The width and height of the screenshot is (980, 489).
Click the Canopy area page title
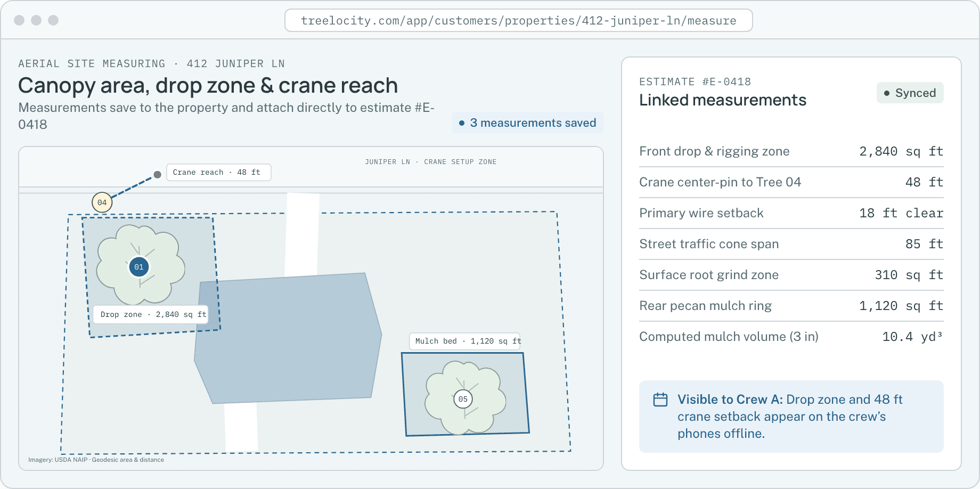(x=208, y=86)
